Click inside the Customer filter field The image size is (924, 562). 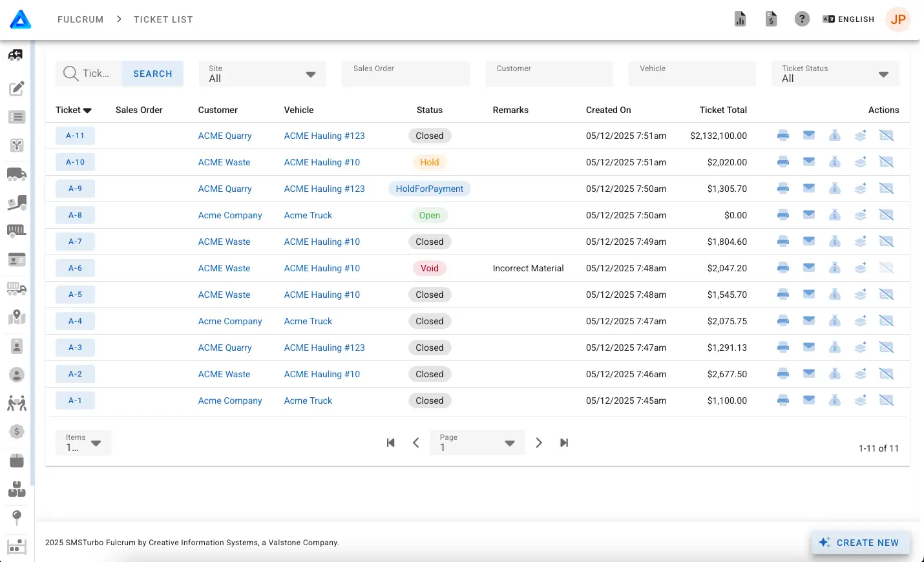click(x=549, y=72)
